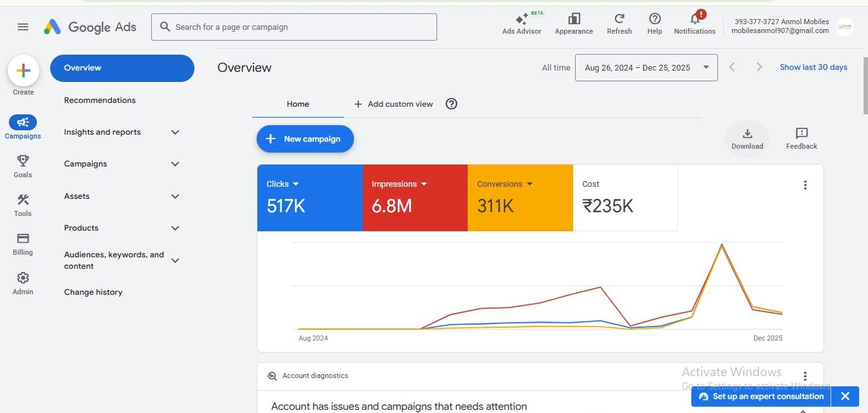The image size is (868, 413).
Task: Click the Create plus button
Action: (24, 71)
